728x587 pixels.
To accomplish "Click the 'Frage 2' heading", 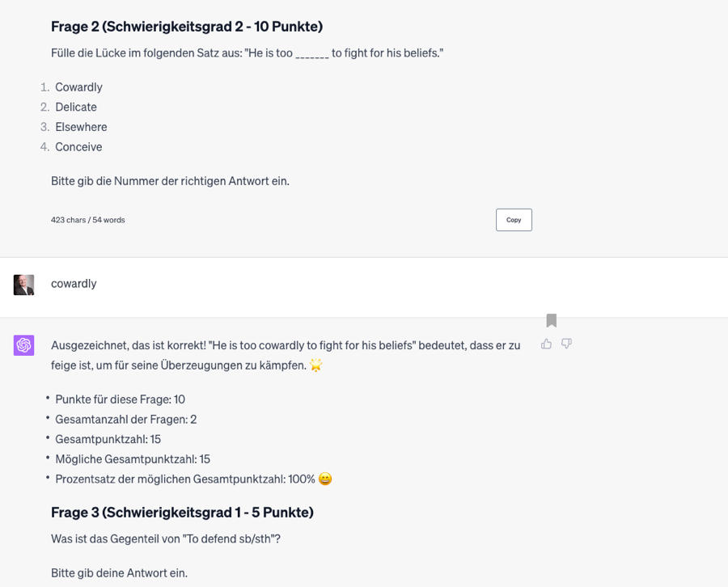I will tap(187, 27).
